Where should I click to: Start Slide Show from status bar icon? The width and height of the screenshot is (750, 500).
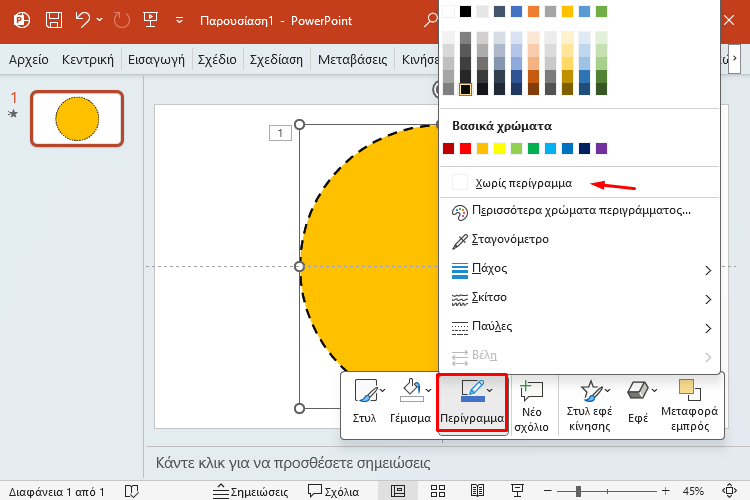click(517, 491)
